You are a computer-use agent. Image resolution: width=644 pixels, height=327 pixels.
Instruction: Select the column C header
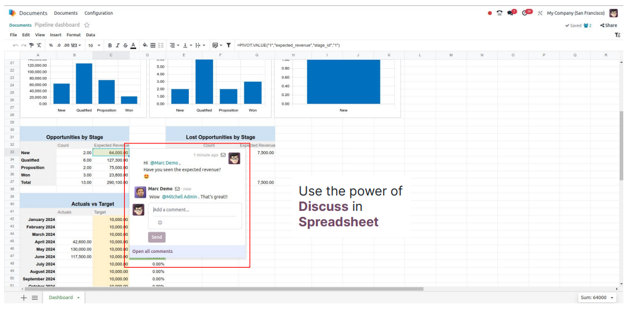111,55
